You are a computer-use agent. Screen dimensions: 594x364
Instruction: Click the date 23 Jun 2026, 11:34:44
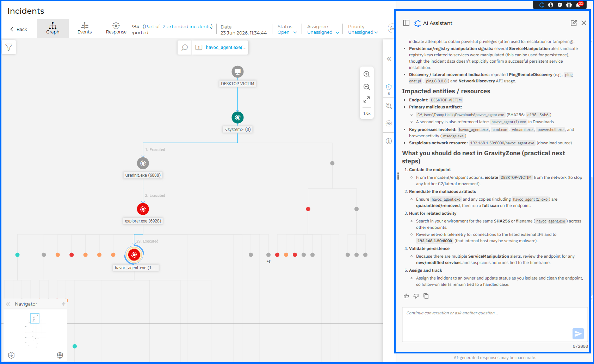tap(243, 33)
